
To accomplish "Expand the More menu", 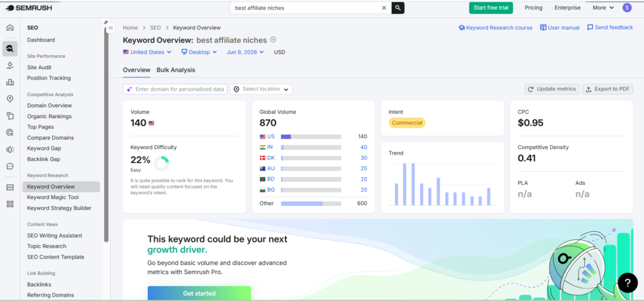I will [603, 8].
